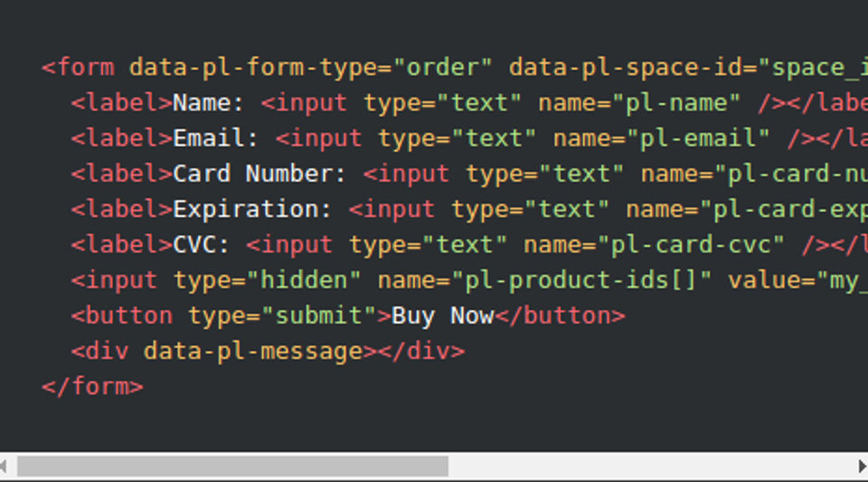This screenshot has width=868, height=482.
Task: Click the closing </form> tag
Action: [x=92, y=386]
